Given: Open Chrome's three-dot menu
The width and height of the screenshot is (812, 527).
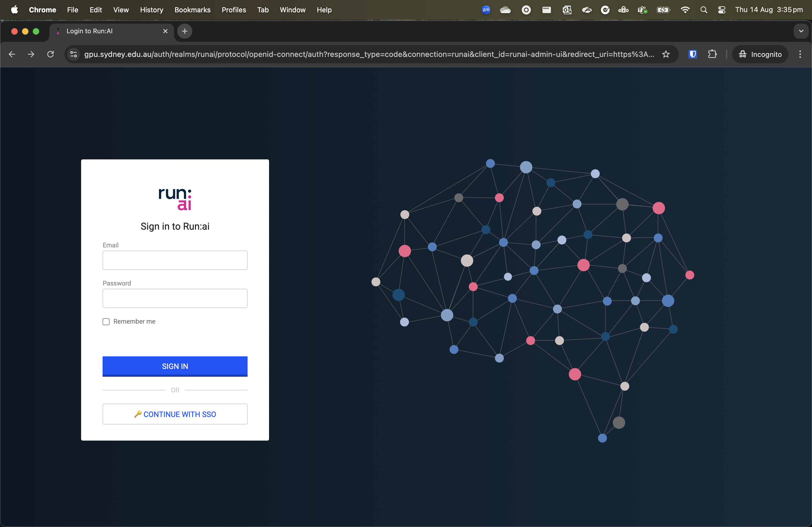Looking at the screenshot, I should [800, 54].
